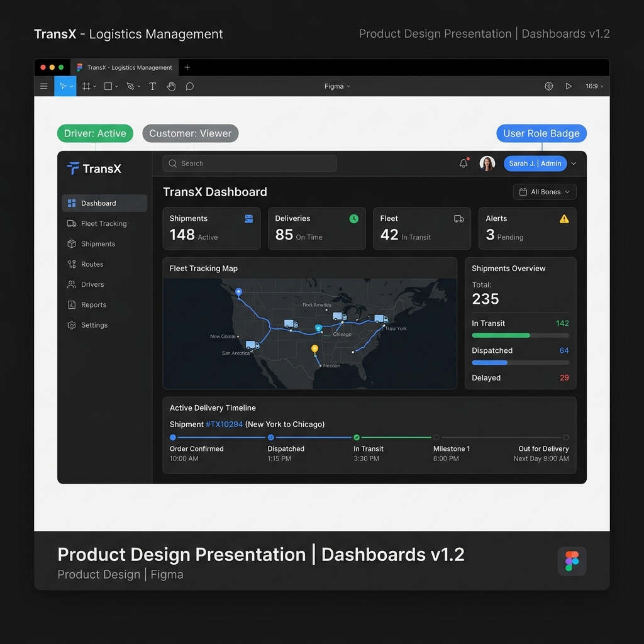The image size is (644, 644).
Task: Click the Alerts warning triangle icon
Action: point(564,219)
